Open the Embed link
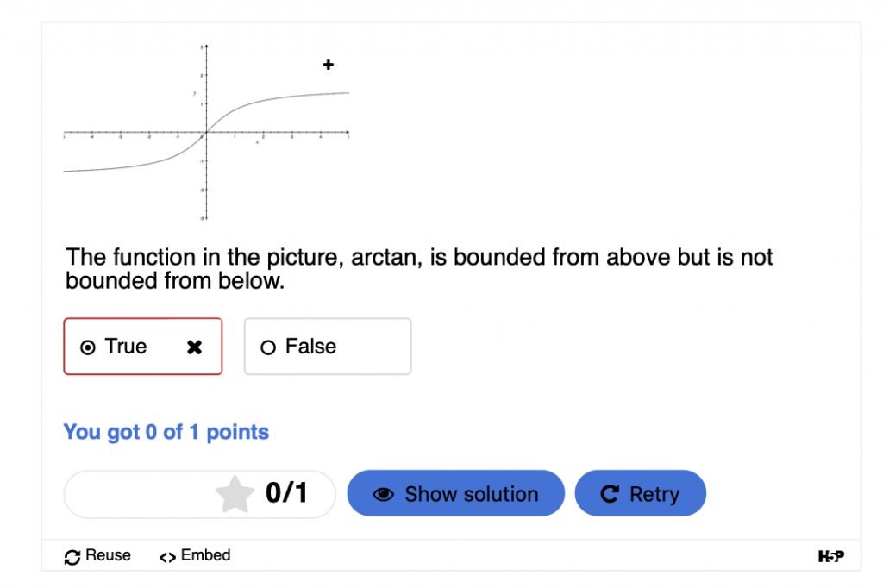 pyautogui.click(x=205, y=556)
